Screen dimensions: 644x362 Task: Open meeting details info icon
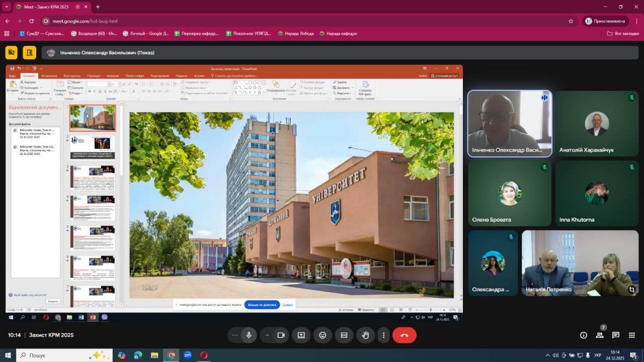click(x=584, y=335)
